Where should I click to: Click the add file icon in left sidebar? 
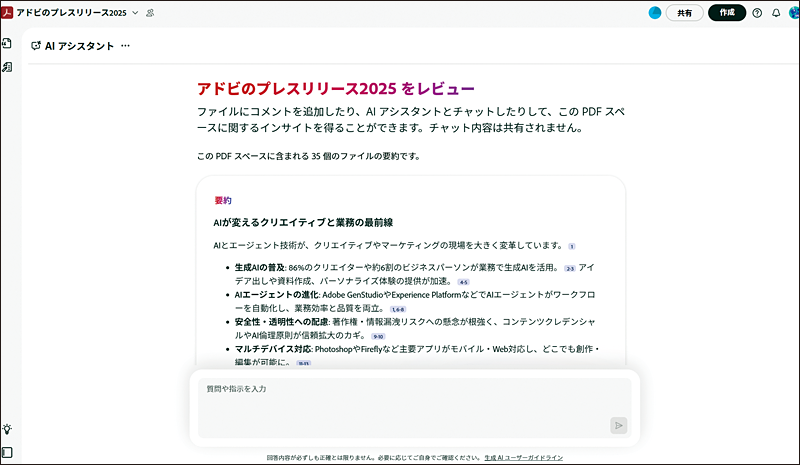tap(7, 44)
